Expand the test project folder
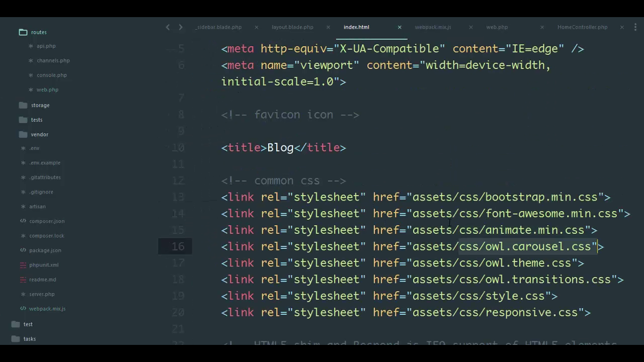 click(x=28, y=324)
